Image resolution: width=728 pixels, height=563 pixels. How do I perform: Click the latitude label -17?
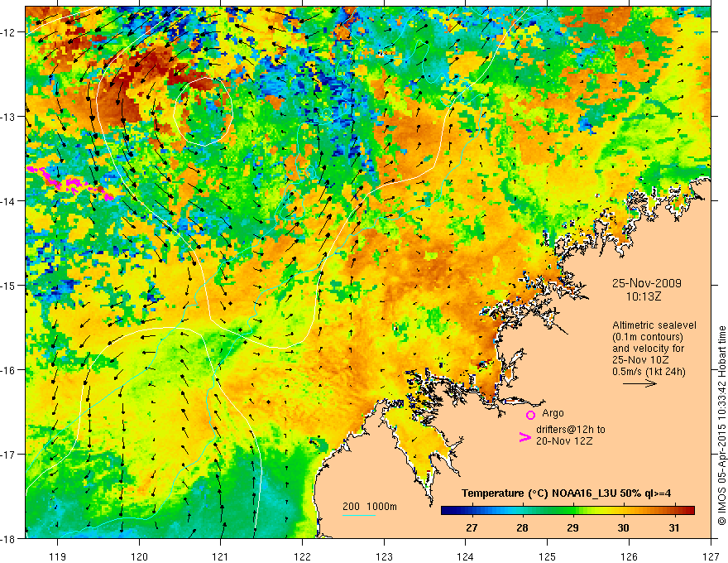pos(9,454)
